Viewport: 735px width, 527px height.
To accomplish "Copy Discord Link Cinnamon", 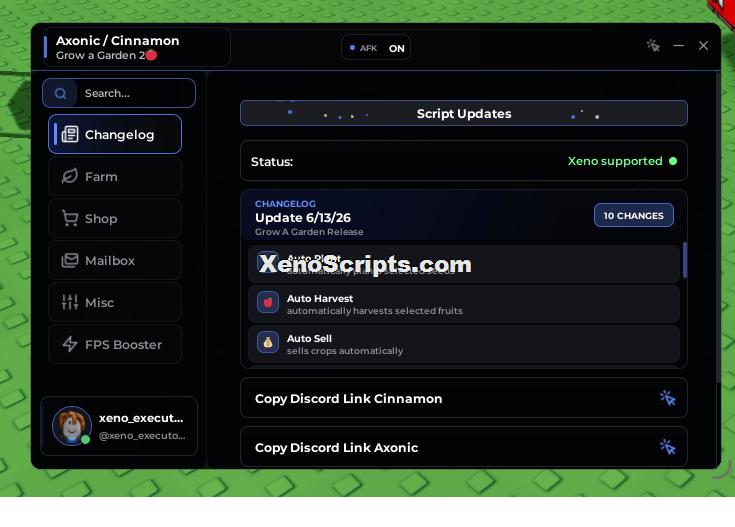I will point(464,398).
